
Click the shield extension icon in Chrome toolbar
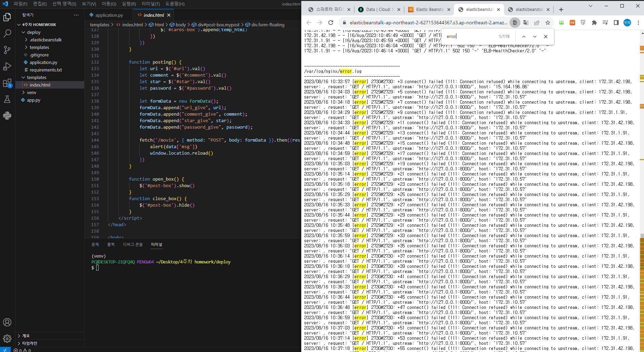(x=583, y=23)
